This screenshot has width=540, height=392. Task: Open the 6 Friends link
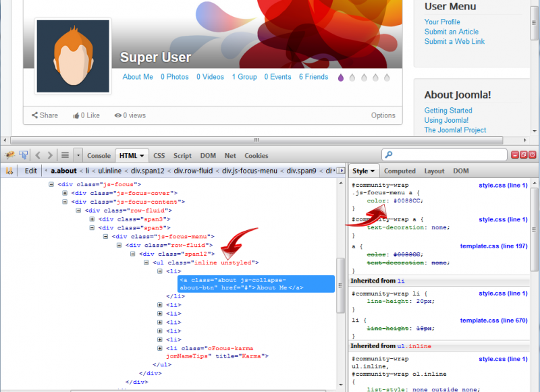(x=313, y=77)
